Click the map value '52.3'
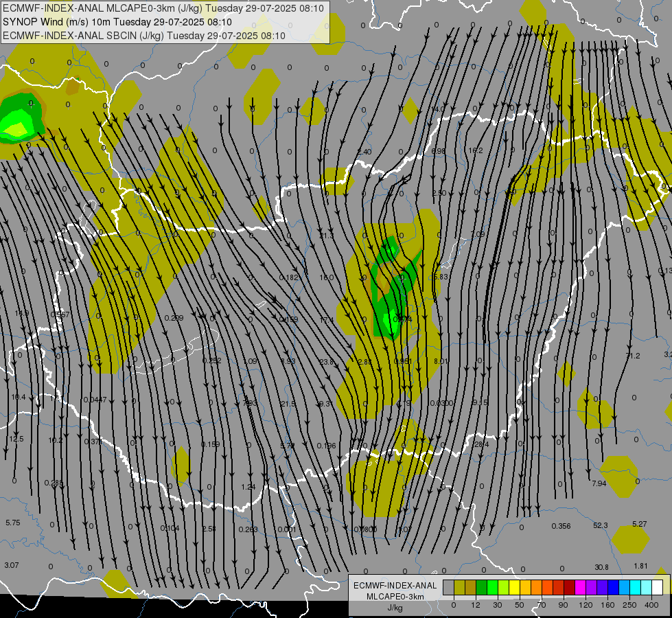The height and width of the screenshot is (618, 672). (x=601, y=525)
